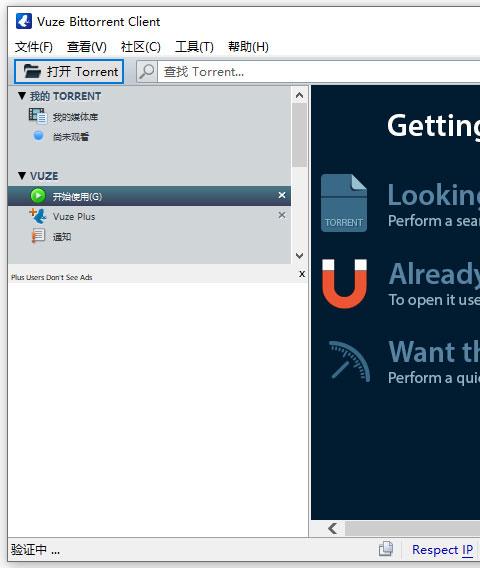Image resolution: width=480 pixels, height=568 pixels.
Task: Click the 'Perform a qui' text under Want
Action: click(434, 378)
